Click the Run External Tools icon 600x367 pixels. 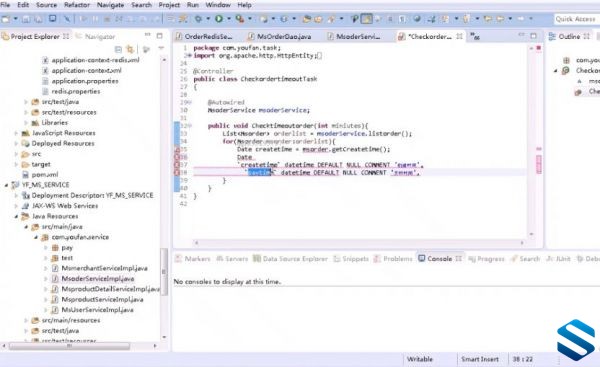(240, 19)
